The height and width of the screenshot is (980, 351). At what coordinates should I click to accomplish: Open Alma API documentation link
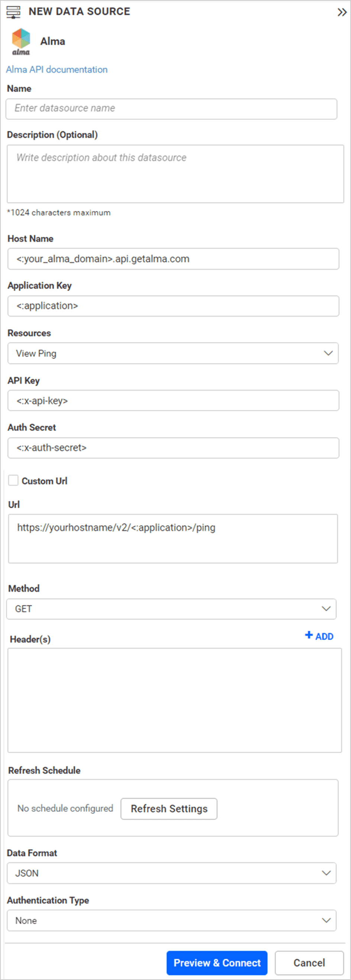pyautogui.click(x=57, y=69)
